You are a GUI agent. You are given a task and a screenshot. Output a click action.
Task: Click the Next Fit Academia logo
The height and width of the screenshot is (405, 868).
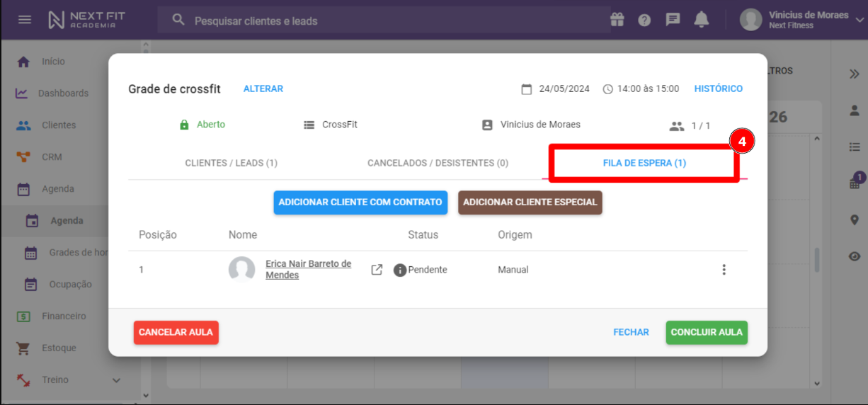click(x=86, y=20)
